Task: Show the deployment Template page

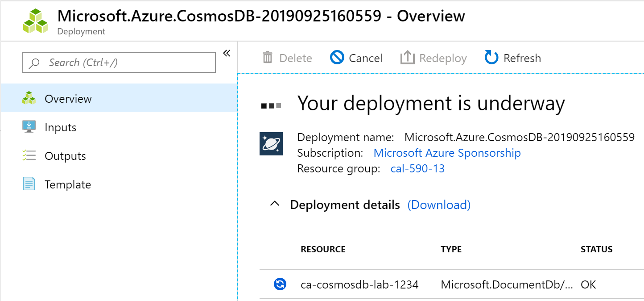Action: pos(67,184)
